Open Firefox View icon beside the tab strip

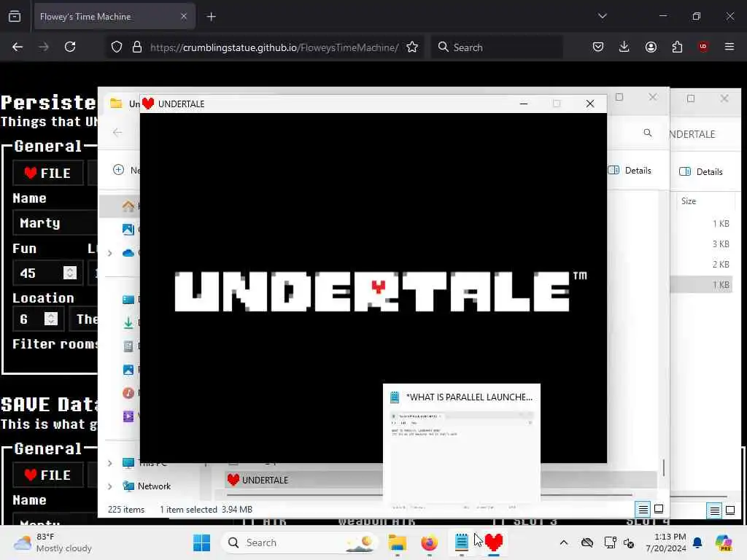point(15,16)
